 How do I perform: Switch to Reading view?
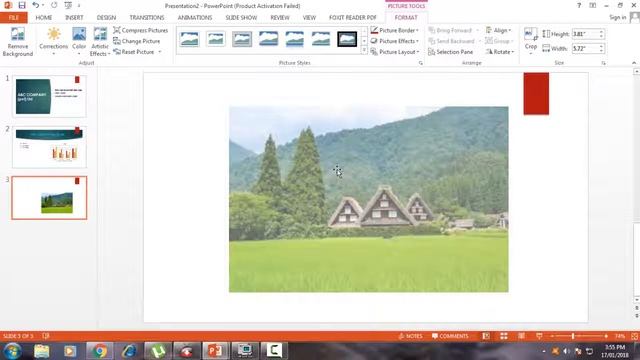(x=521, y=336)
